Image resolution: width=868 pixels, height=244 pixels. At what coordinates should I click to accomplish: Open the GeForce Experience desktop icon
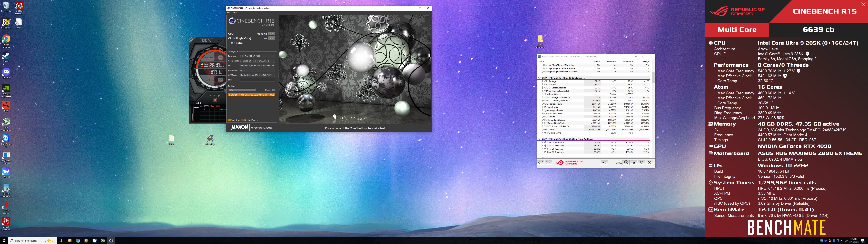(6, 91)
